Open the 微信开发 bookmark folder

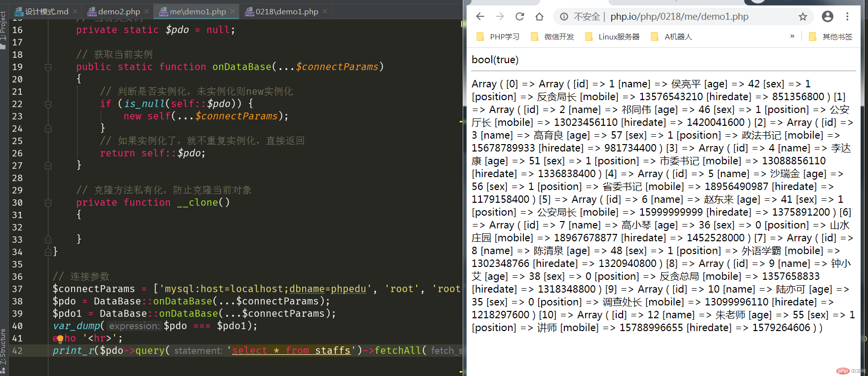552,37
